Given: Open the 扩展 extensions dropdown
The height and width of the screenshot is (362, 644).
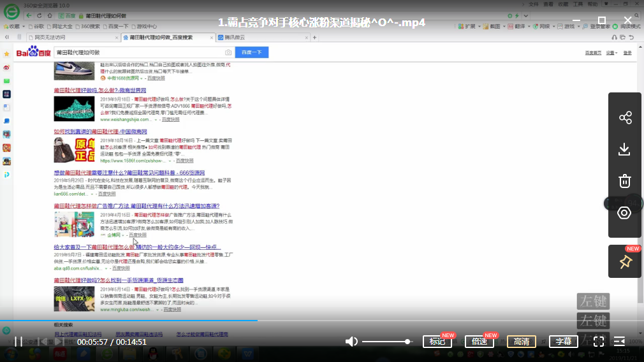Looking at the screenshot, I should [469, 26].
